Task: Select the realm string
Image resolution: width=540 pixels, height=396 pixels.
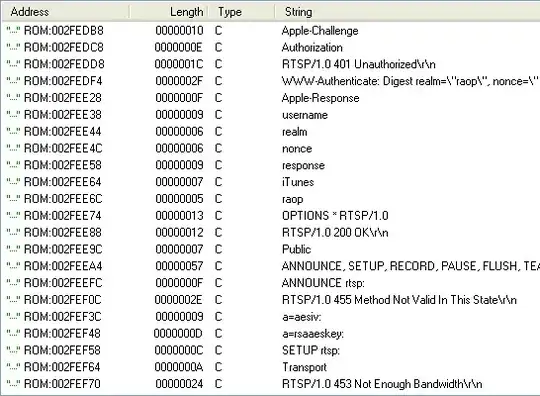Action: [x=294, y=132]
